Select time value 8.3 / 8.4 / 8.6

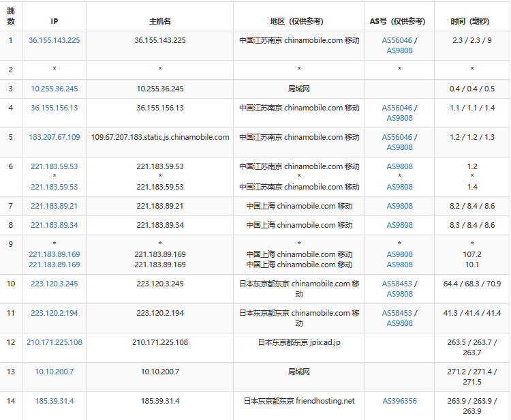coord(472,225)
